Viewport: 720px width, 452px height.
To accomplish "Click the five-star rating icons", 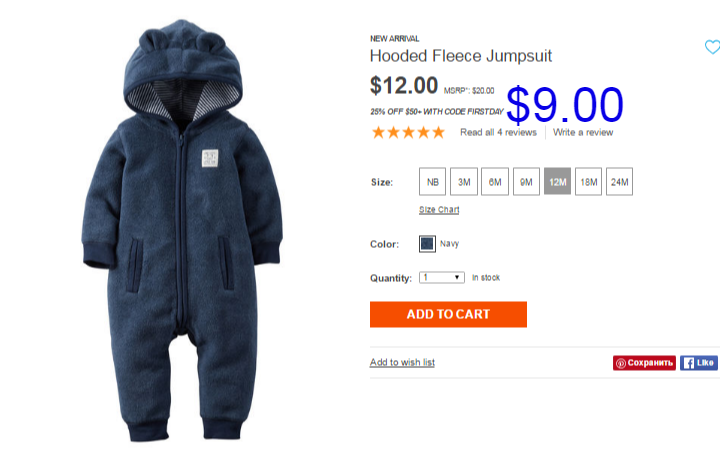I will [408, 133].
